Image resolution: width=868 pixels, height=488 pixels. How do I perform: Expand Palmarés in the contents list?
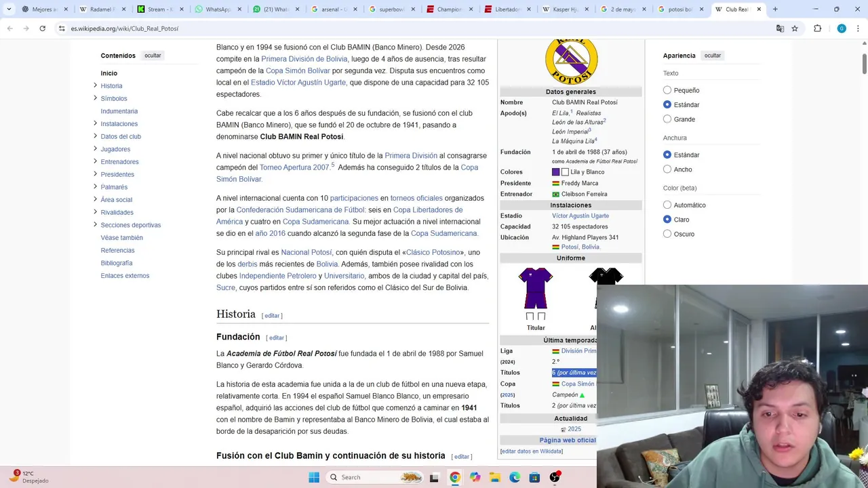(95, 187)
